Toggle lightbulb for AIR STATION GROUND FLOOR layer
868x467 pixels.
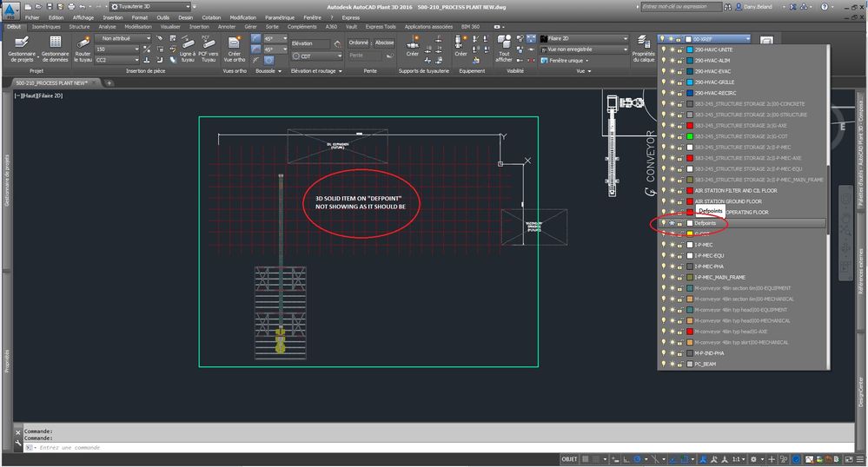coord(664,201)
